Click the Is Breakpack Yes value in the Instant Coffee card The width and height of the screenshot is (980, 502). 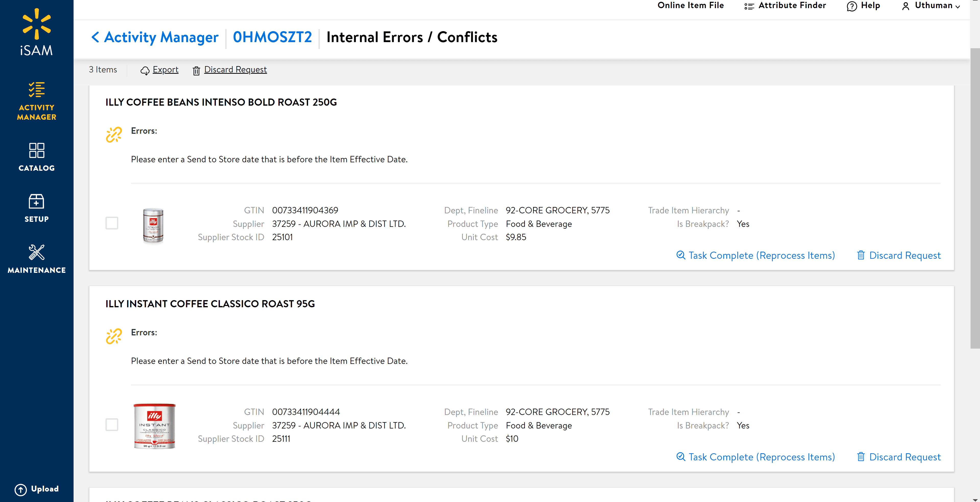(x=743, y=425)
